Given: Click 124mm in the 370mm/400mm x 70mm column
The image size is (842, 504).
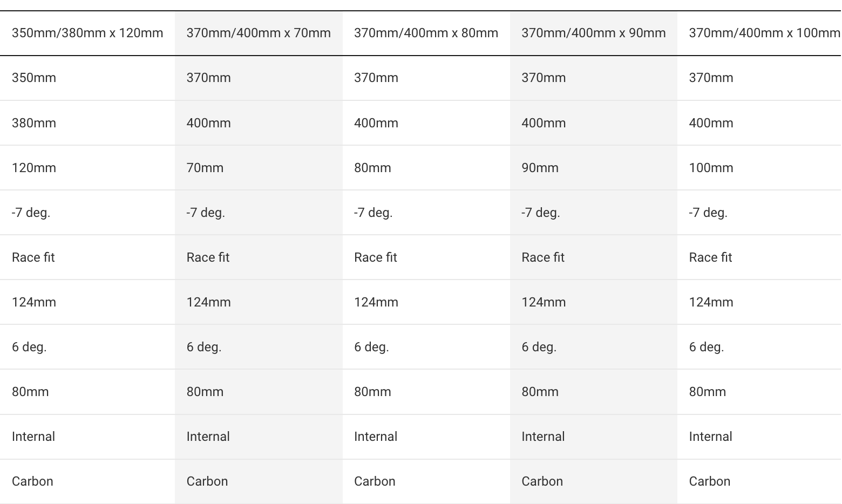Looking at the screenshot, I should [x=209, y=302].
